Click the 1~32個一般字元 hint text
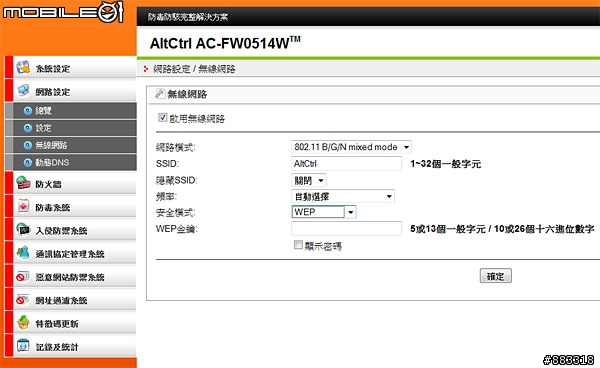This screenshot has height=368, width=600. [445, 164]
